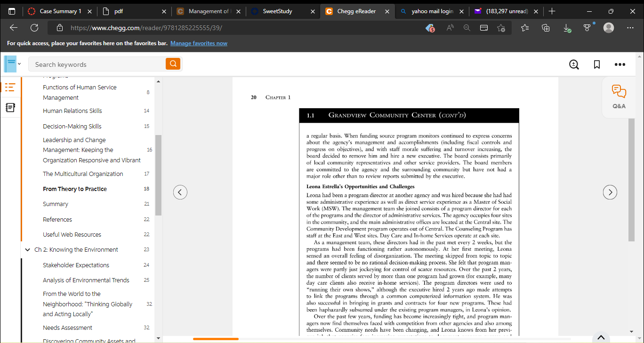Open the Downloads icon
644x343 pixels.
[567, 28]
